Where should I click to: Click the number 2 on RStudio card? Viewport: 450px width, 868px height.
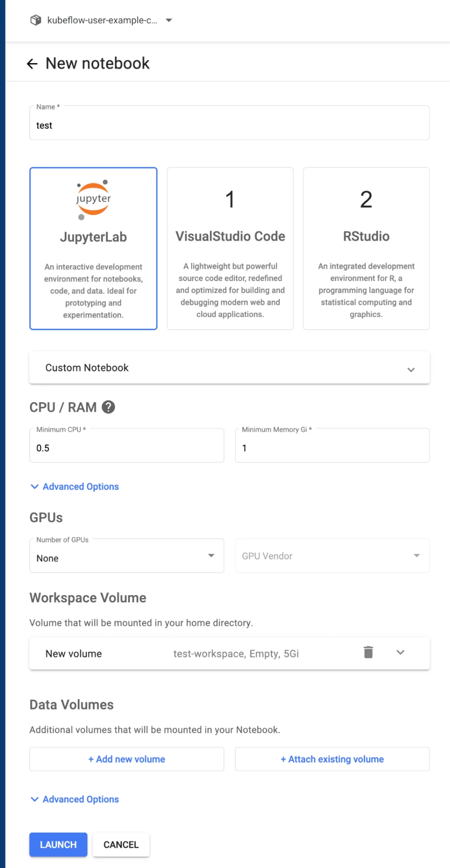(366, 200)
